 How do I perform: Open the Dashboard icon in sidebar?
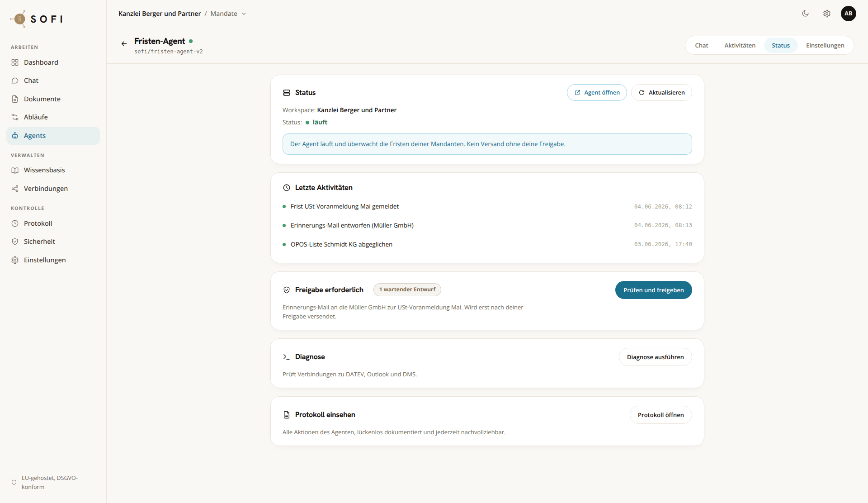pos(15,62)
